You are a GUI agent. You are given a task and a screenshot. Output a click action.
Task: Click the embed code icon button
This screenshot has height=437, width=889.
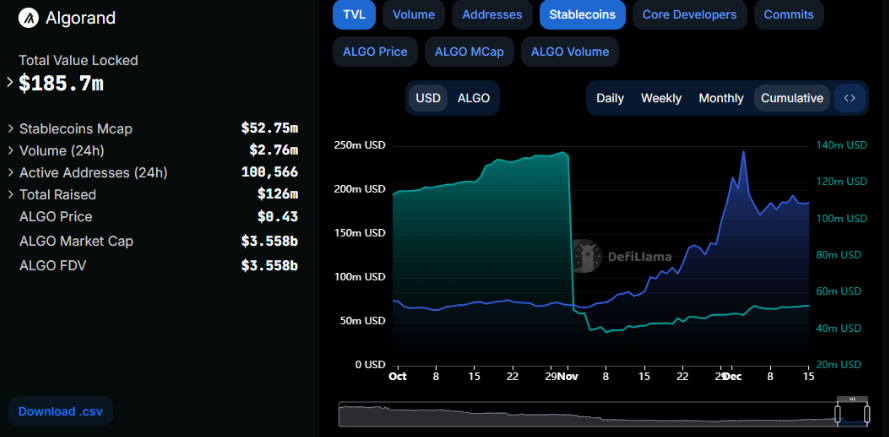849,98
